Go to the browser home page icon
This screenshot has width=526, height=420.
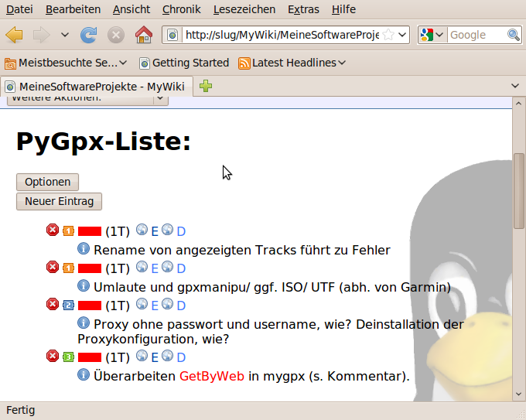143,35
